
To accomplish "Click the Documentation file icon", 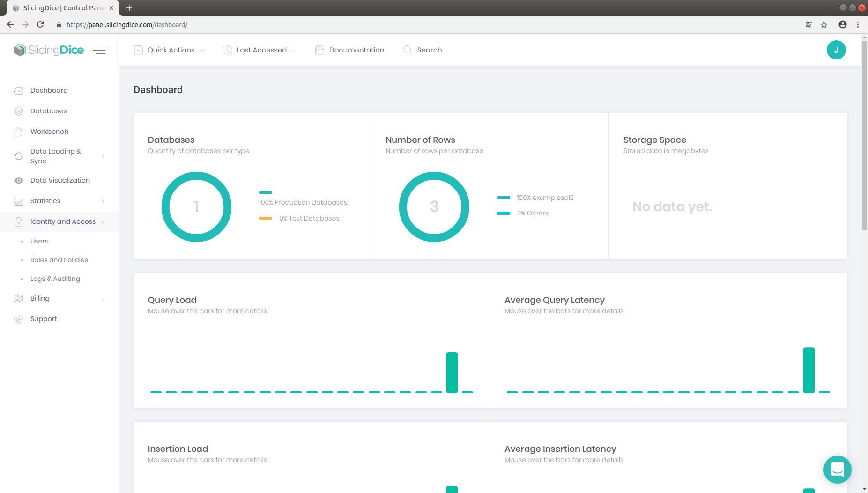I will tap(320, 50).
